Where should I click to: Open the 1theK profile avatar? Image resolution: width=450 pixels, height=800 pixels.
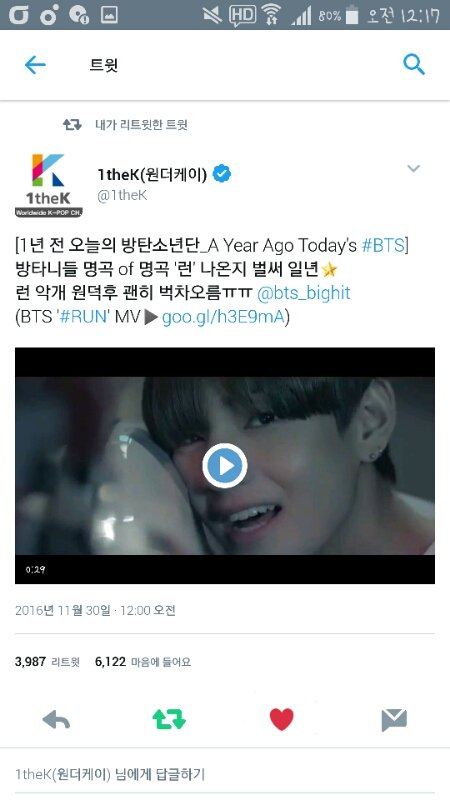pos(48,186)
